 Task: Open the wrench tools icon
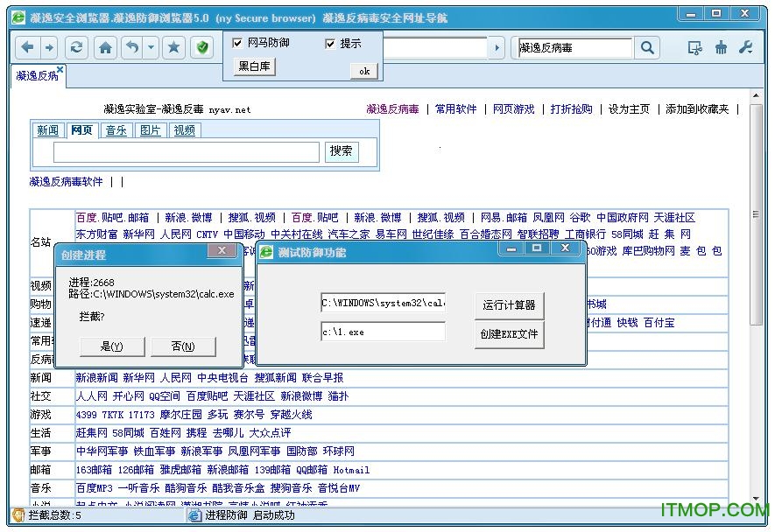743,46
